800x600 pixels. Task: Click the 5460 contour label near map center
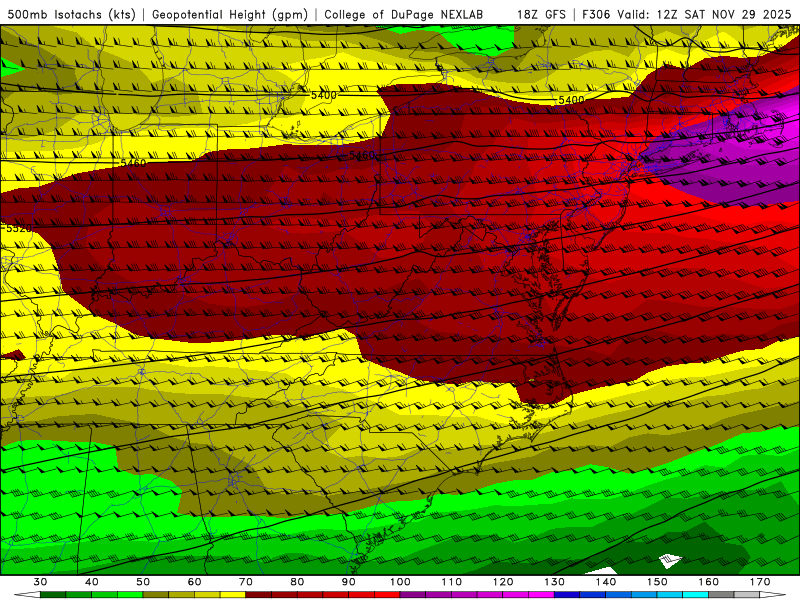pos(362,155)
